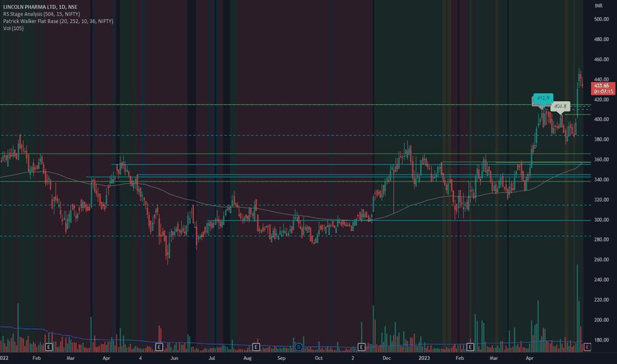
Task: Click the 460.00 price axis value
Action: 601,60
